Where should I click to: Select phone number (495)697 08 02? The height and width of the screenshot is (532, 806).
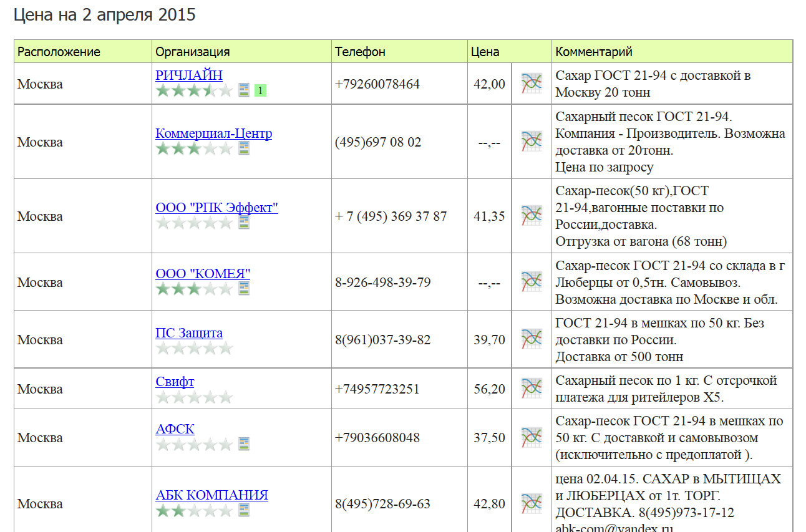pos(378,142)
